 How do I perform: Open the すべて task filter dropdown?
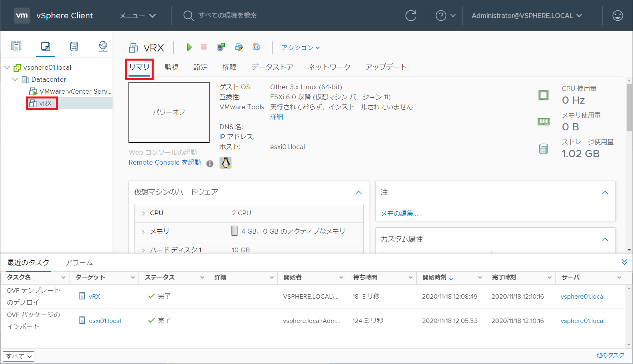(18, 356)
